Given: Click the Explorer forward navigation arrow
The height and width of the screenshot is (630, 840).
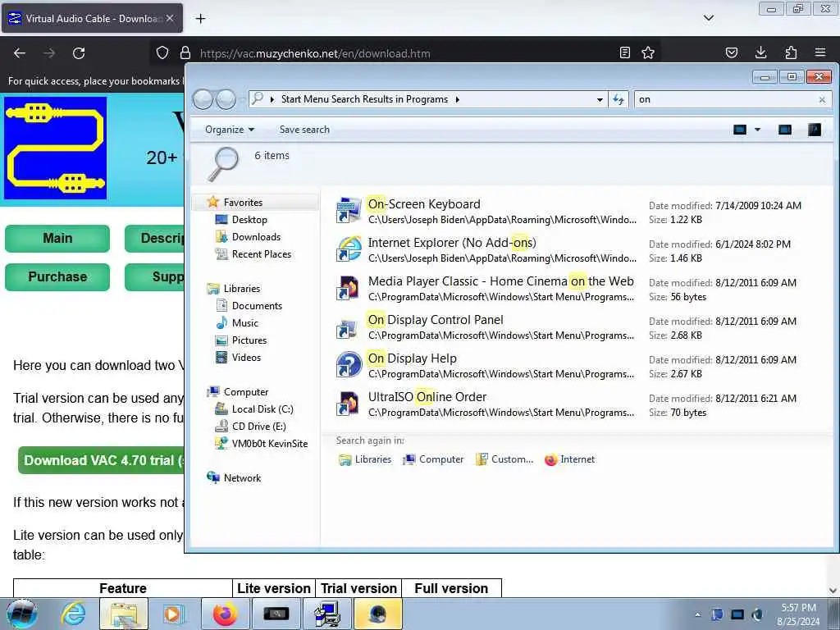Looking at the screenshot, I should coord(226,99).
